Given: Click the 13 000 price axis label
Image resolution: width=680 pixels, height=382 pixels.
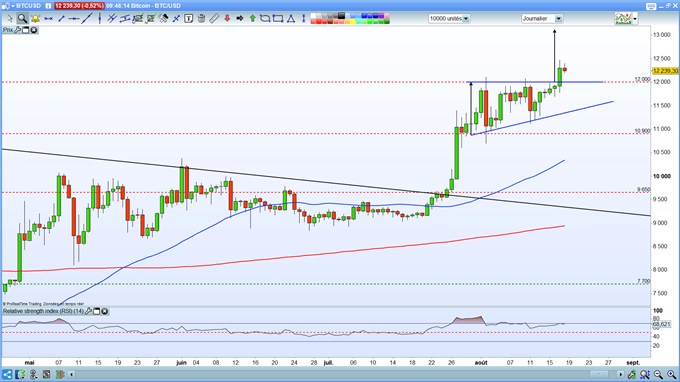Looking at the screenshot, I should [x=662, y=35].
